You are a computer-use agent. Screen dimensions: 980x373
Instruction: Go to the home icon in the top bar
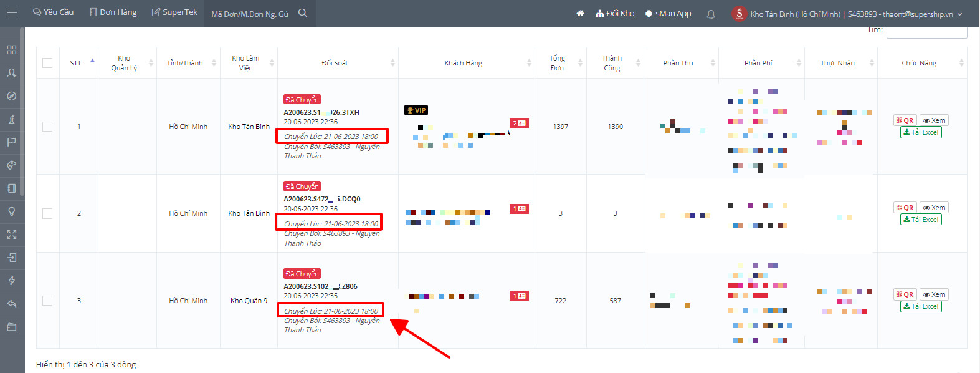[x=580, y=13]
